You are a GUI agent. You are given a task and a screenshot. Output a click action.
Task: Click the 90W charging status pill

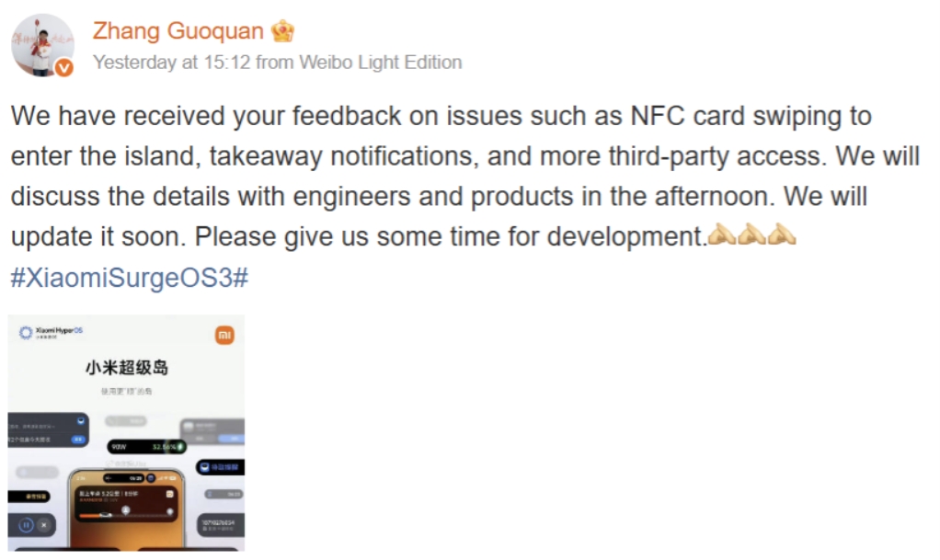pyautogui.click(x=146, y=446)
